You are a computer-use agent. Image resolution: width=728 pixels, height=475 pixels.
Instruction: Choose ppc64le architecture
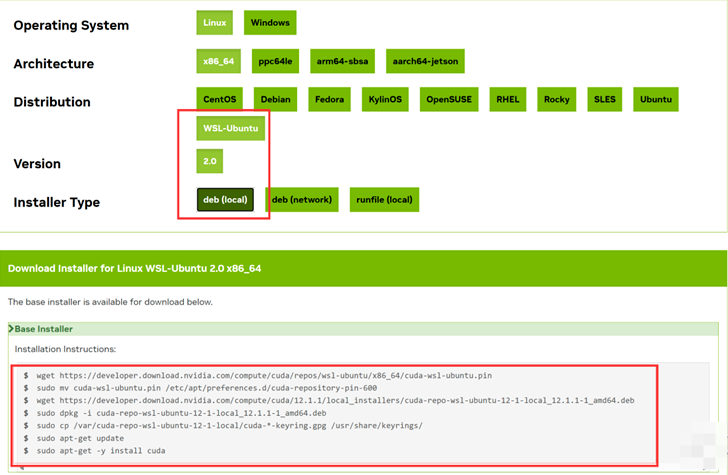[x=275, y=61]
